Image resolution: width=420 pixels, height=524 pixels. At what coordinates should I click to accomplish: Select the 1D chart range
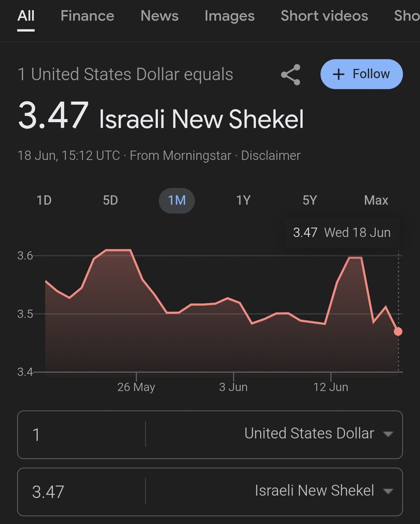coord(44,201)
